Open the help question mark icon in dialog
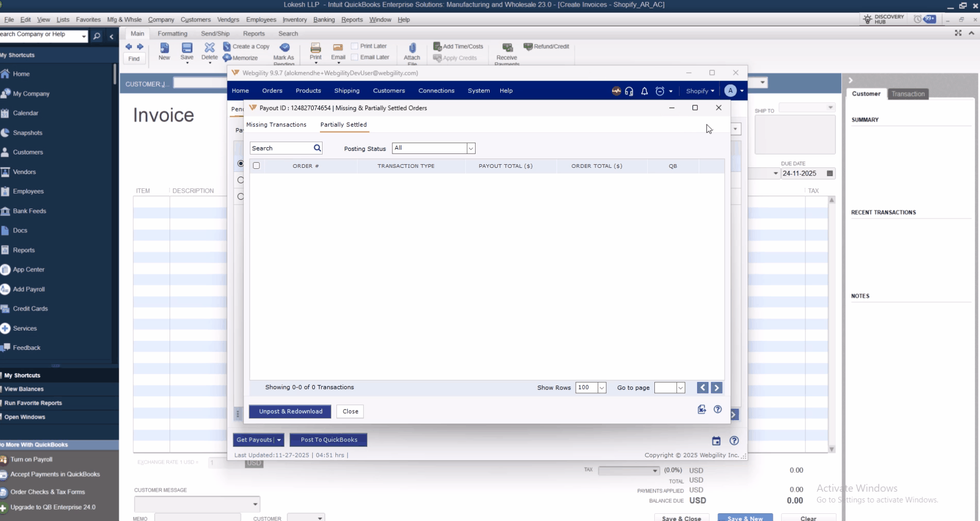The width and height of the screenshot is (980, 521). click(718, 409)
